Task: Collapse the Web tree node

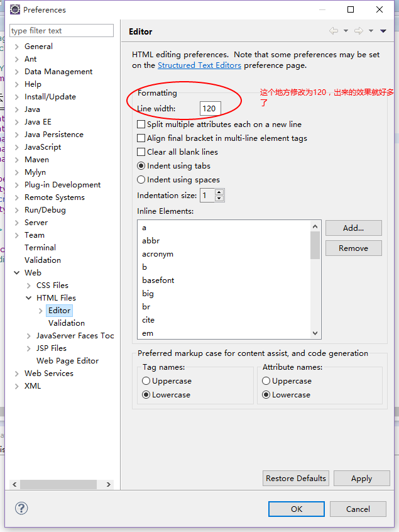Action: pyautogui.click(x=16, y=273)
